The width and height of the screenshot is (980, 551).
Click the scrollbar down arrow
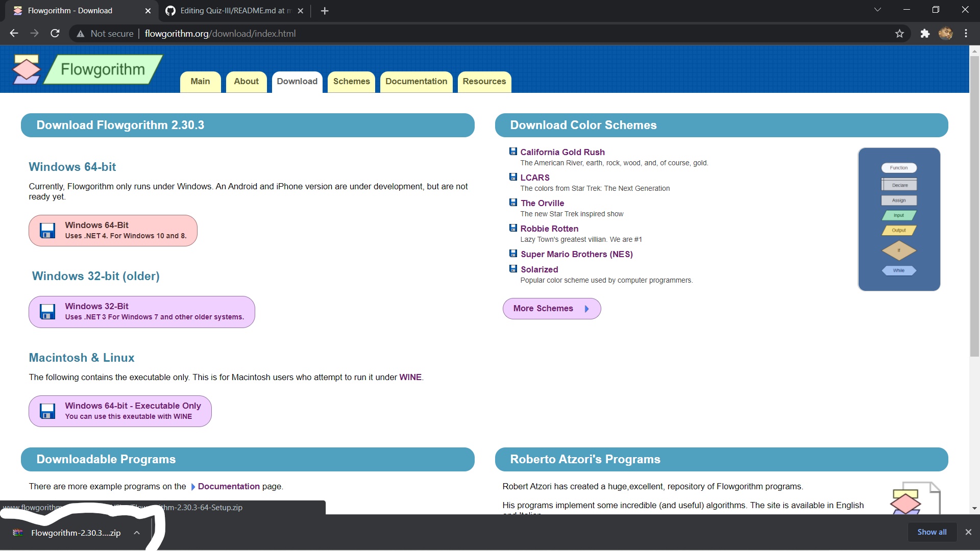[x=974, y=508]
